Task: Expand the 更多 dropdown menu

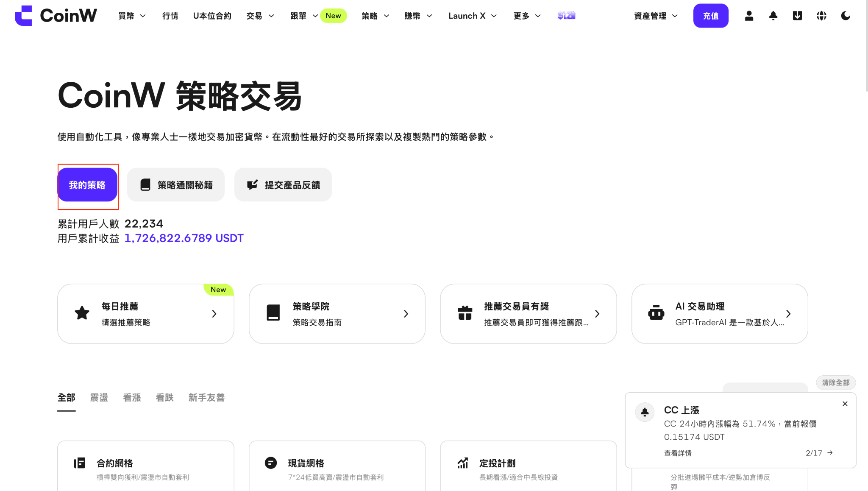Action: (538, 16)
